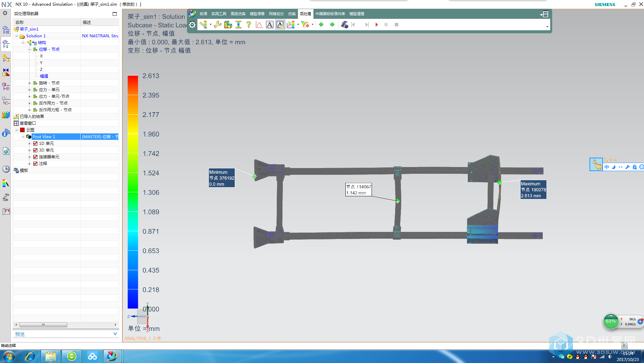Screen dimensions: 644x363
Task: Switch to the 仿真 ribbon tab
Action: 292,14
